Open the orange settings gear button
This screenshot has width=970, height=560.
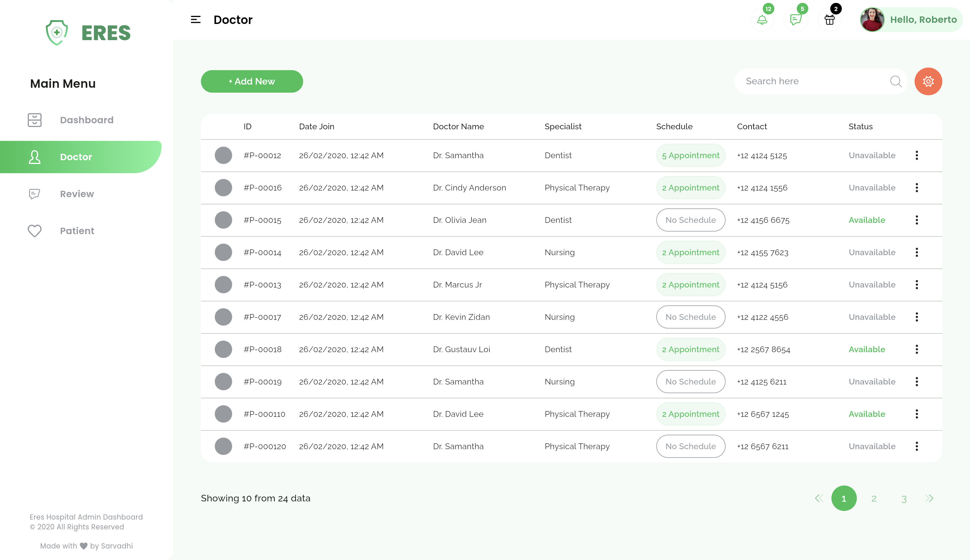pyautogui.click(x=928, y=81)
